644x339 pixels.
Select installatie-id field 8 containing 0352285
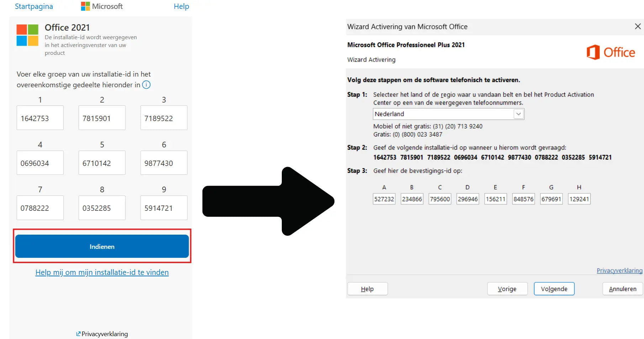coord(102,208)
